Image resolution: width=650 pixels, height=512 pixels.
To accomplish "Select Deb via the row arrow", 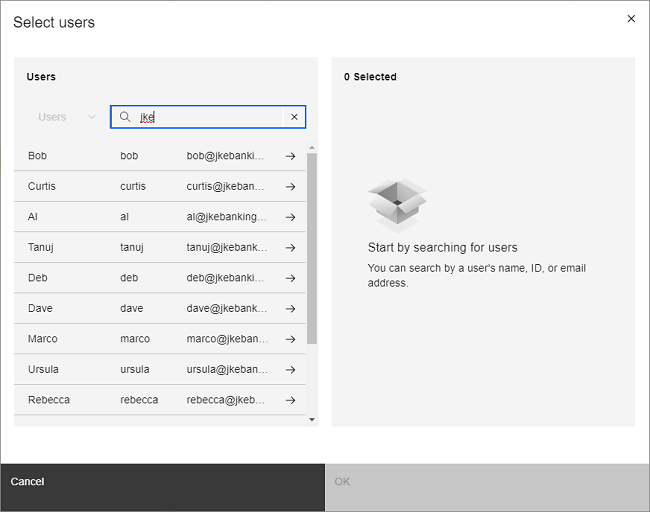I will 290,278.
